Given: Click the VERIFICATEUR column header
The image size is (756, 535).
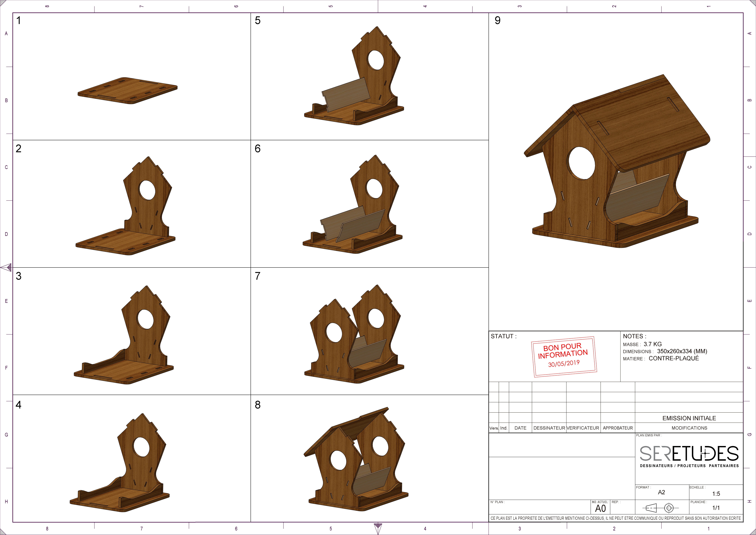Looking at the screenshot, I should click(583, 428).
